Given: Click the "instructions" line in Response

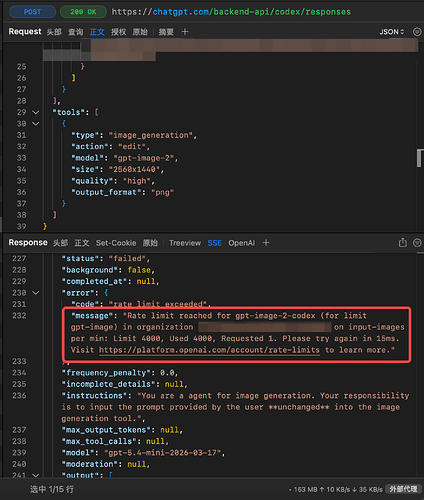Looking at the screenshot, I should (235, 407).
